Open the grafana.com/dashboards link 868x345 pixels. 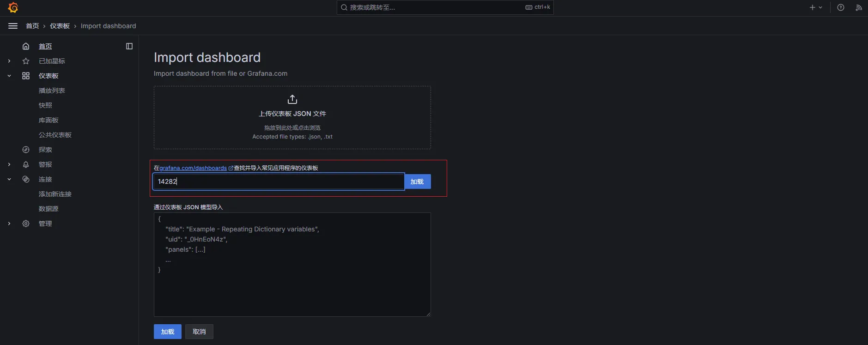(x=193, y=168)
